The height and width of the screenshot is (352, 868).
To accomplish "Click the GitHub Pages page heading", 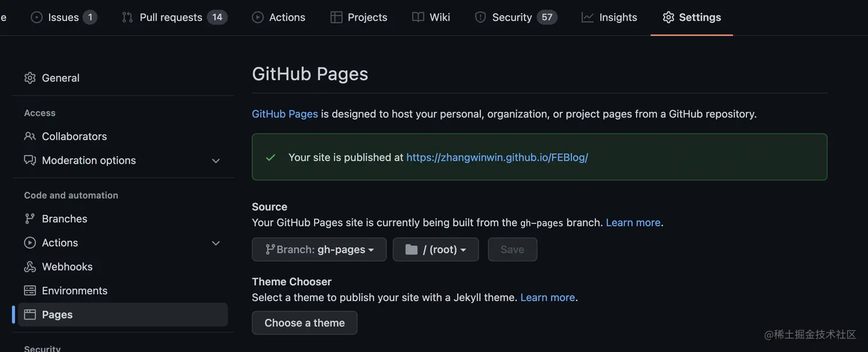I will [310, 74].
